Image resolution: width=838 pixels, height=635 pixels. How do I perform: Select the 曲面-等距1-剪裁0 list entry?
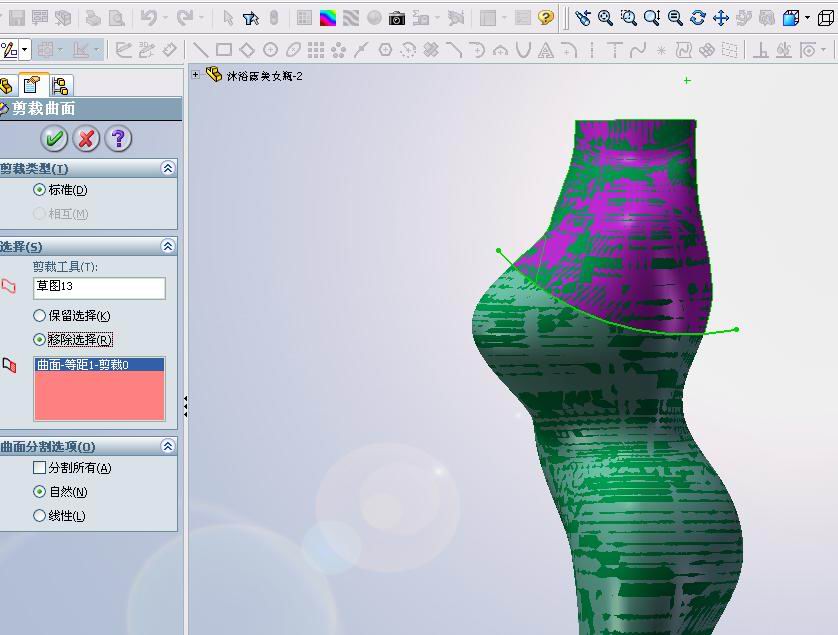point(99,365)
